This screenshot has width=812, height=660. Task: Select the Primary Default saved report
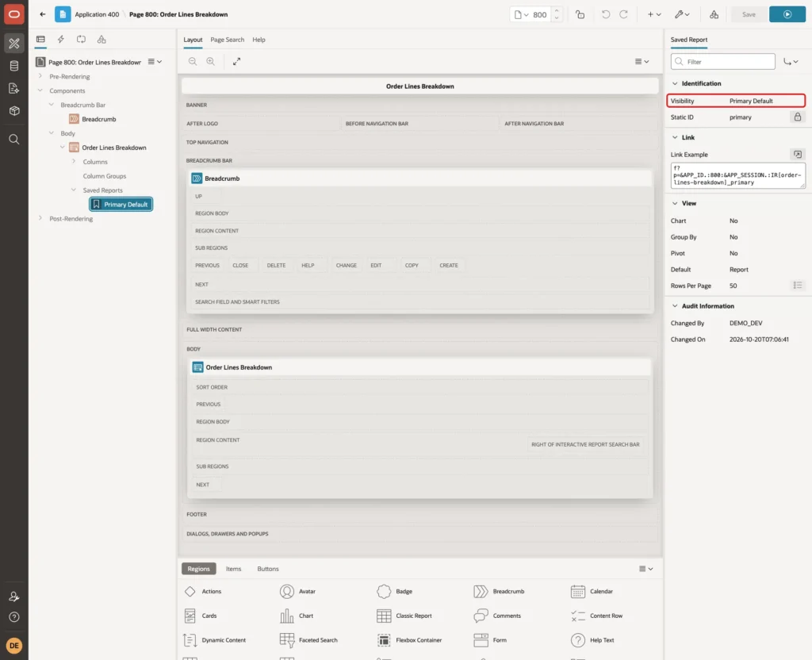[x=121, y=204]
